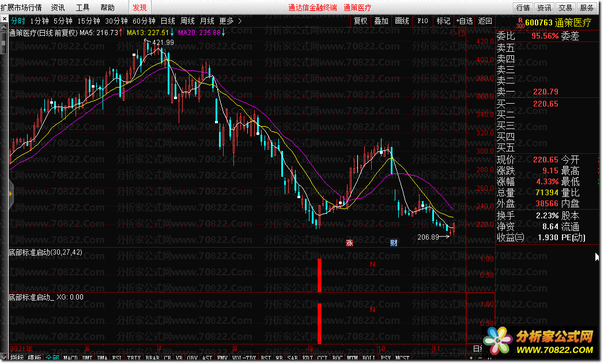Click the 财 marker on the chart

click(x=394, y=242)
